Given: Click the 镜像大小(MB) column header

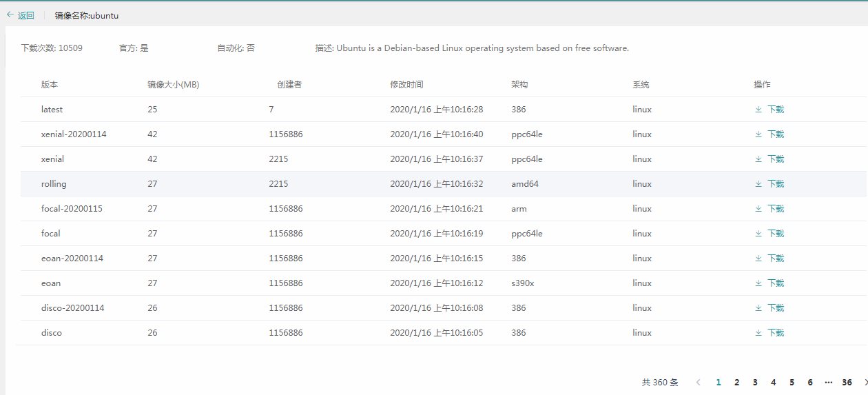Looking at the screenshot, I should pos(174,84).
